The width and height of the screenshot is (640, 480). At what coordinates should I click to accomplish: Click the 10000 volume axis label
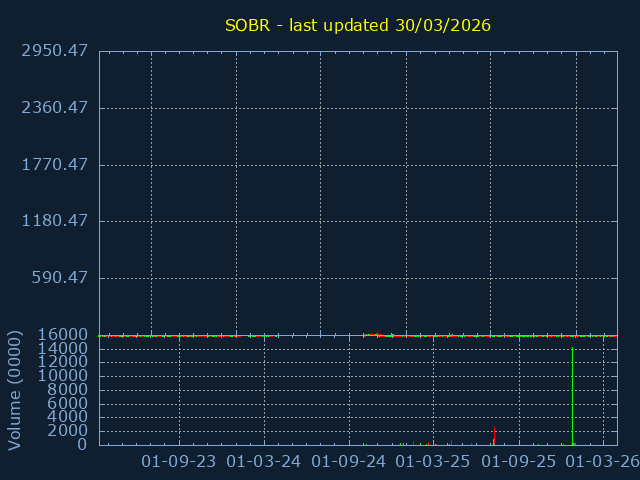(x=61, y=376)
